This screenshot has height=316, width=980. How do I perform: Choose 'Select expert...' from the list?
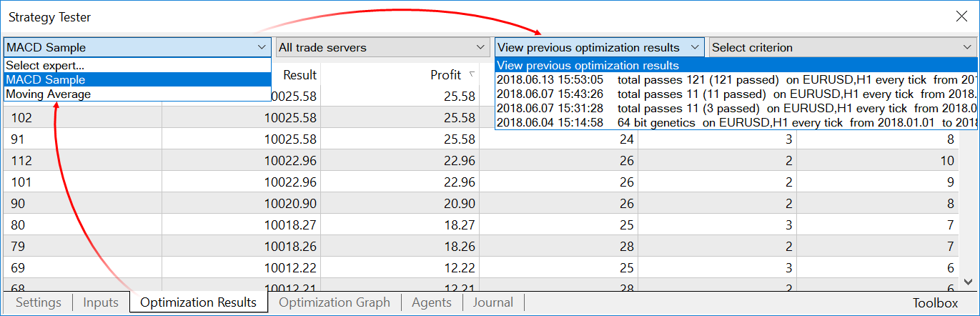pyautogui.click(x=137, y=65)
